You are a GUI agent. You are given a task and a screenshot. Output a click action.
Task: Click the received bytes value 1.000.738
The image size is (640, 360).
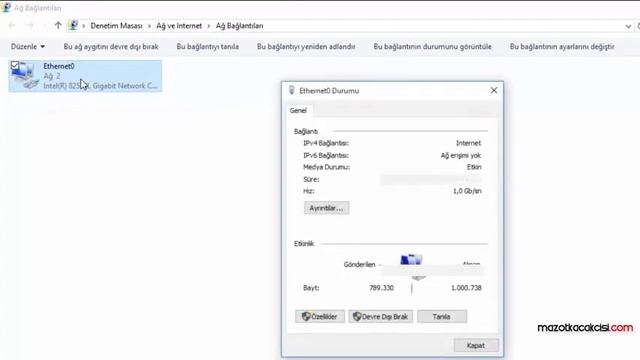tap(466, 288)
